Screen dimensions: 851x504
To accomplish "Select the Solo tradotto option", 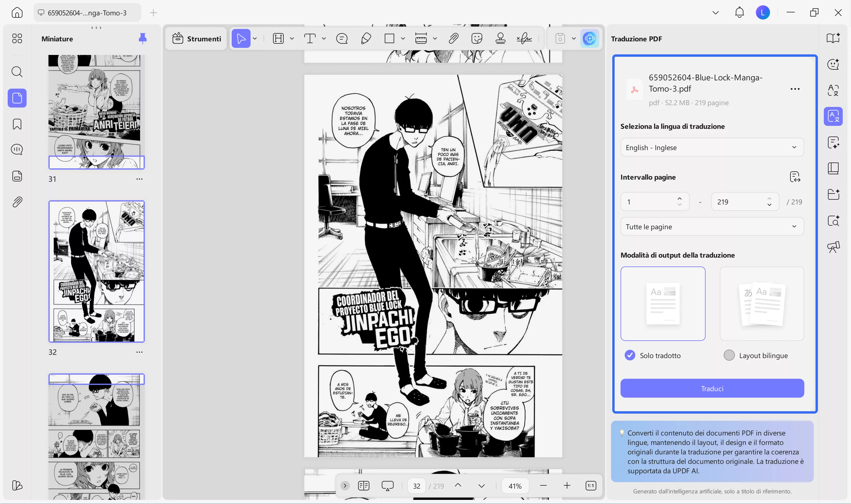I will (630, 355).
